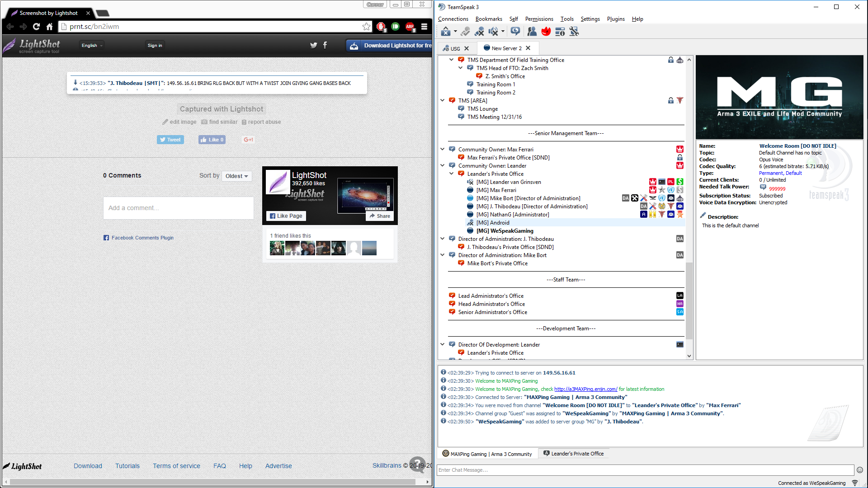Click the disabled activate microphone icon
868x488 pixels.
click(465, 32)
